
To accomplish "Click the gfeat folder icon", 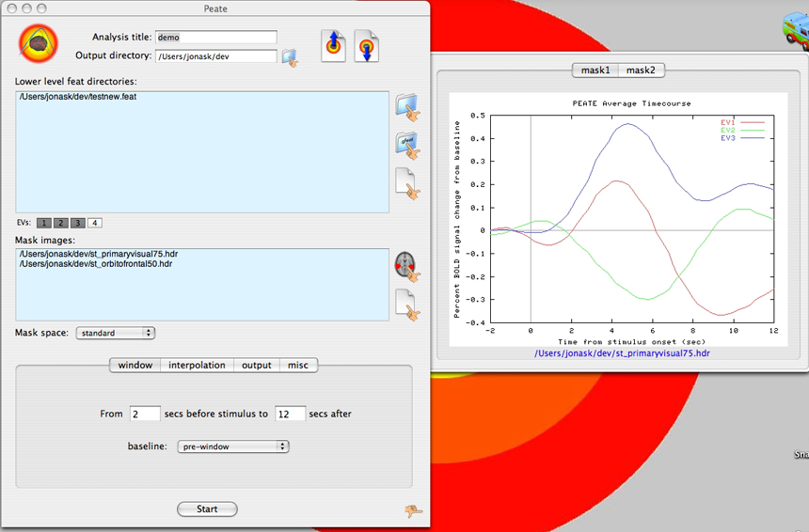I will tap(406, 146).
